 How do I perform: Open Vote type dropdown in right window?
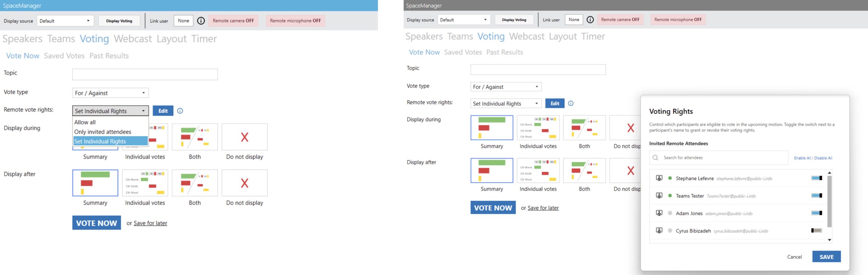point(506,87)
